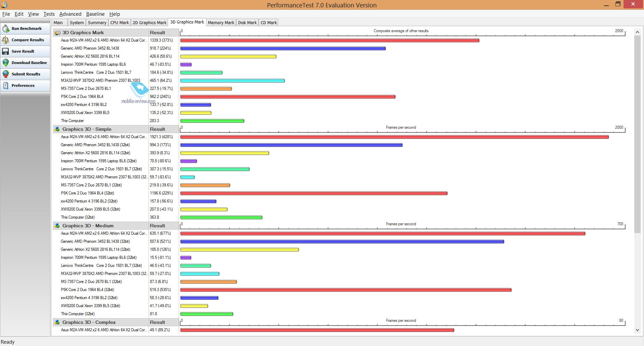The image size is (644, 346).
Task: Click the Submit Results globe icon
Action: [6, 74]
